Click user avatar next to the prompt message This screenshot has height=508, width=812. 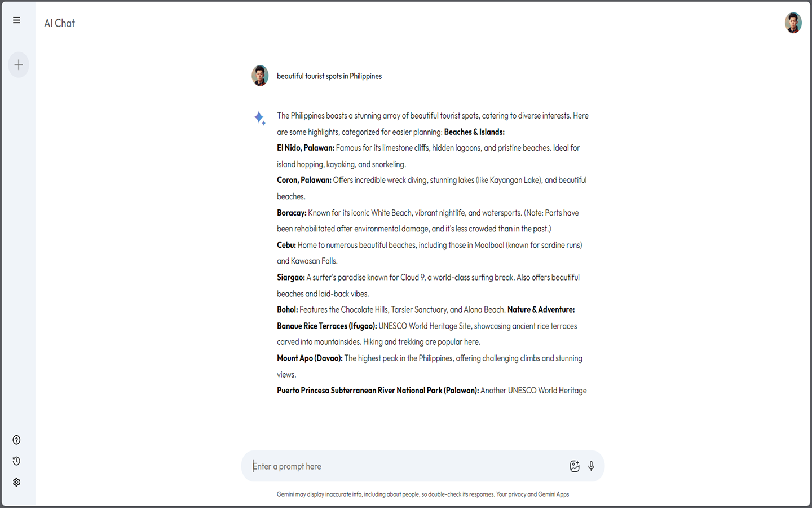click(x=260, y=76)
